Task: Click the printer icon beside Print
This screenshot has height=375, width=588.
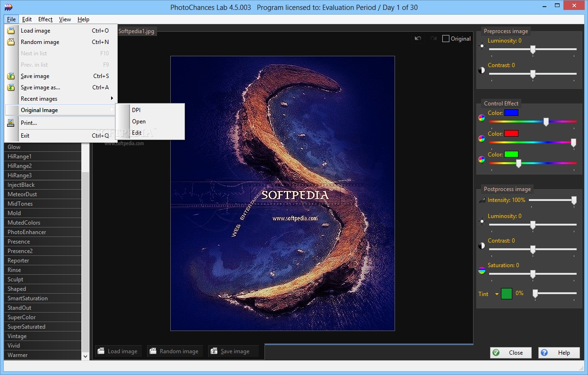Action: [x=11, y=123]
